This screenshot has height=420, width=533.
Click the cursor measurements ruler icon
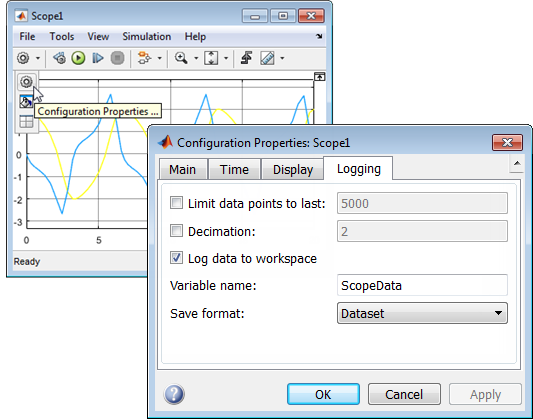pos(268,58)
